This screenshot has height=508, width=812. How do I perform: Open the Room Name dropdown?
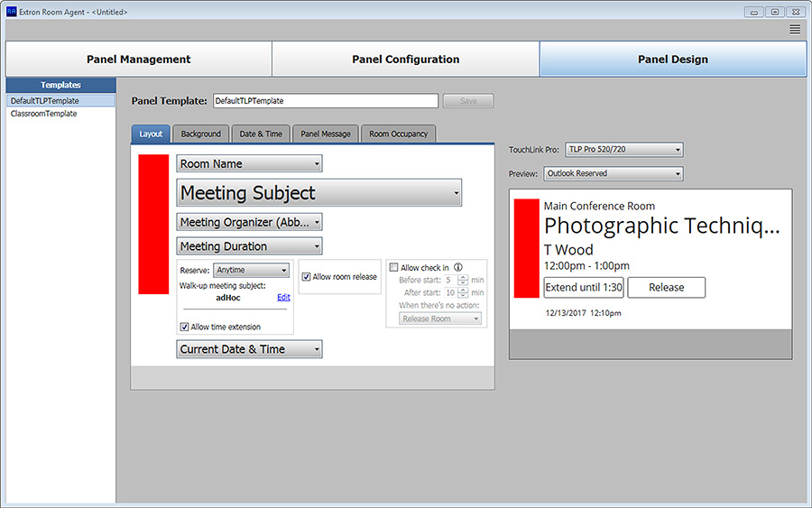pyautogui.click(x=249, y=164)
